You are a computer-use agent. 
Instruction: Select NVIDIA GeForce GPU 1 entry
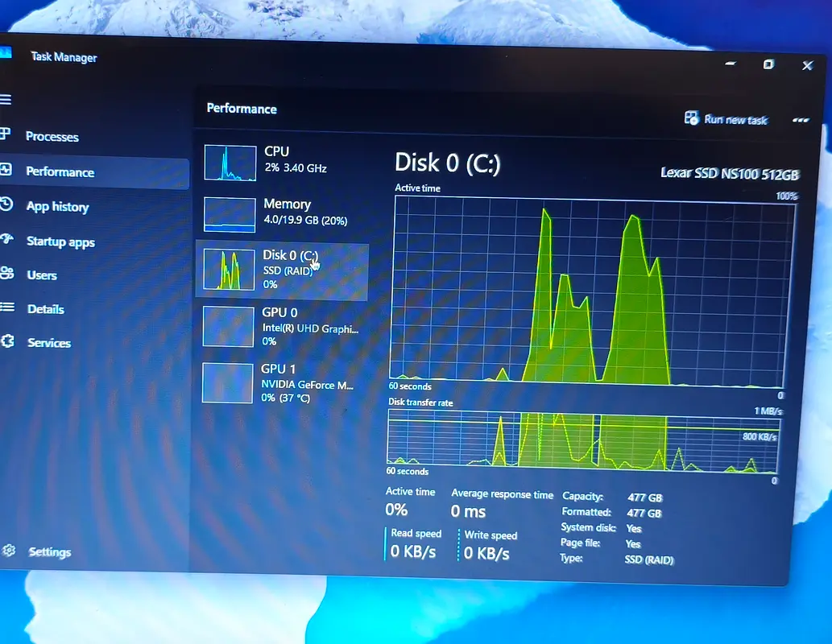click(x=281, y=382)
